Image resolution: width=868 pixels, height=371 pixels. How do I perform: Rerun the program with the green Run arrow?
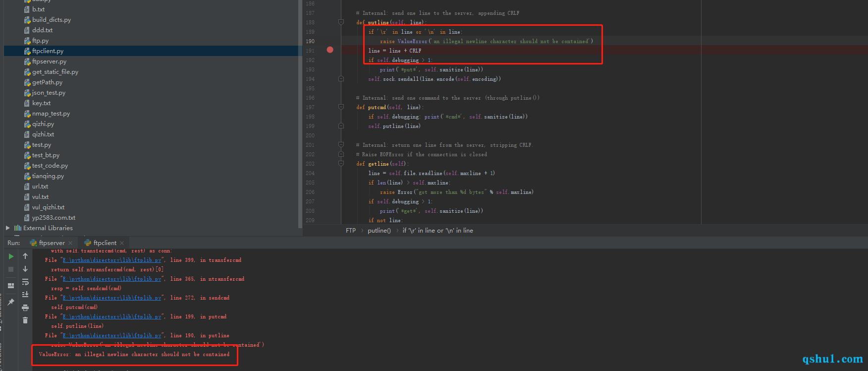pyautogui.click(x=11, y=256)
